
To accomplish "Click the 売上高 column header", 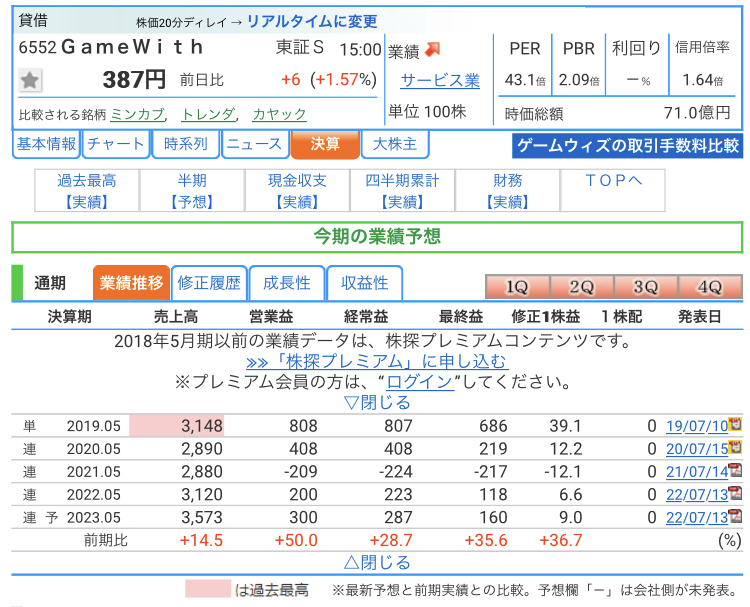I will tap(176, 317).
